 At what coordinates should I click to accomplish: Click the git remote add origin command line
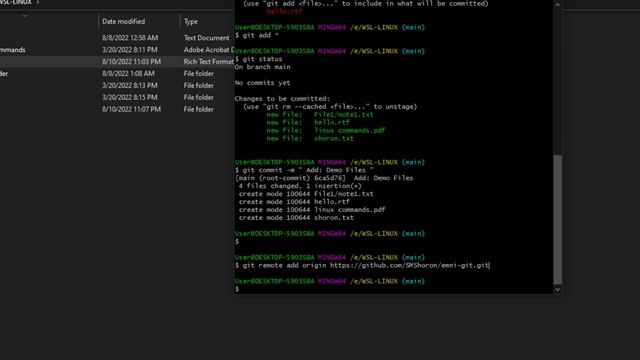pos(362,265)
